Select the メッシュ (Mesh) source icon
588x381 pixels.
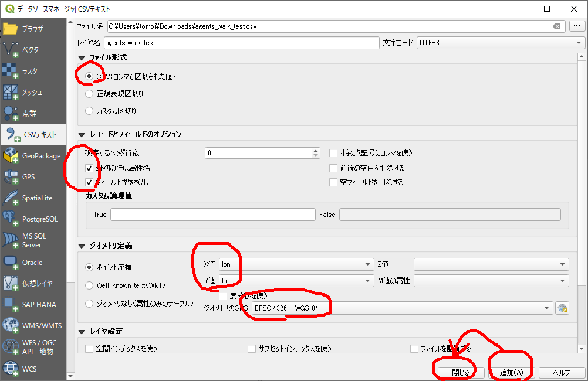click(x=11, y=92)
